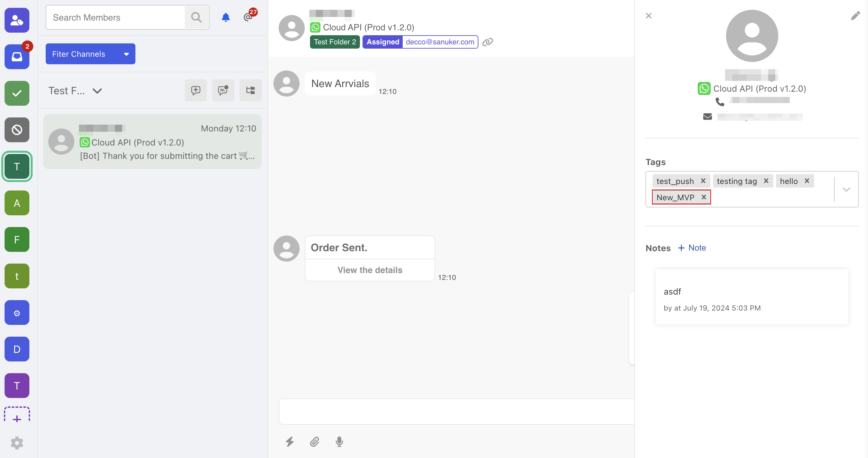This screenshot has height=458, width=868.
Task: Click the lightning quick replies icon
Action: [290, 441]
